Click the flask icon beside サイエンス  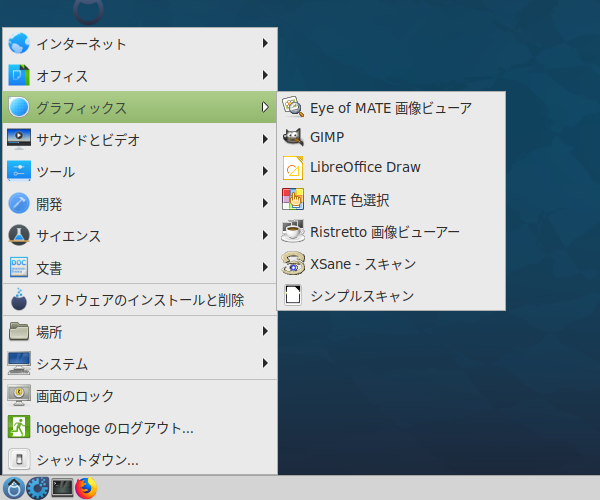coord(19,235)
